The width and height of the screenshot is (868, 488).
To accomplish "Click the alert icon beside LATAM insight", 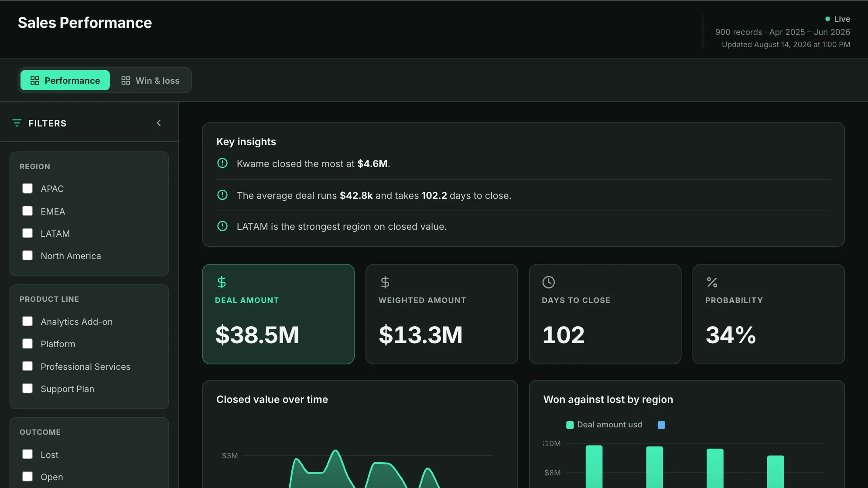I will click(222, 226).
